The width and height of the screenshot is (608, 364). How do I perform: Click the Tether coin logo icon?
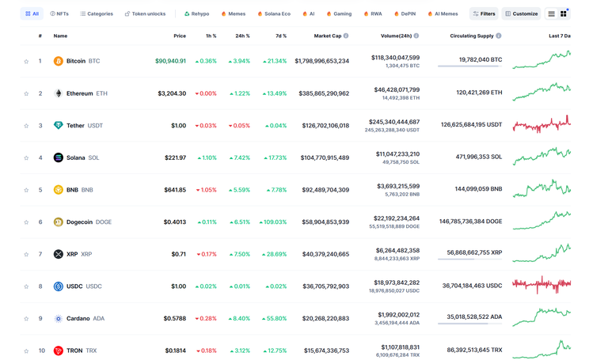(58, 126)
